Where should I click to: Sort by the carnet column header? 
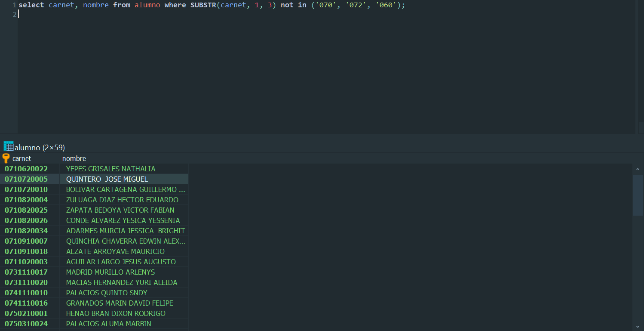coord(21,158)
